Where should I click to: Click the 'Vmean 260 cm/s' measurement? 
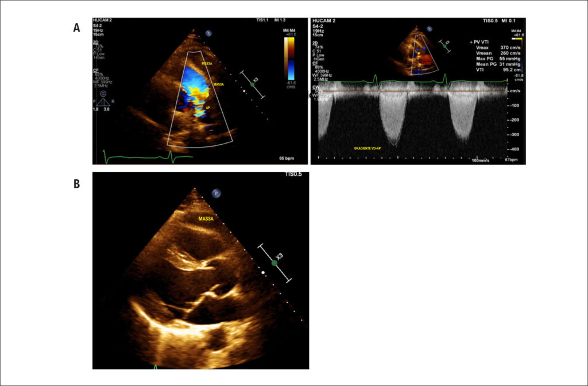[x=498, y=53]
